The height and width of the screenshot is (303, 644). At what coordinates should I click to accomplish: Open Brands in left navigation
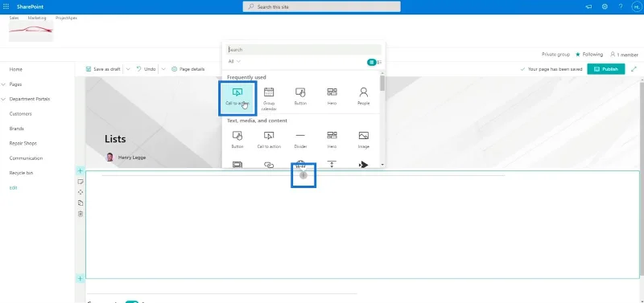tap(16, 129)
